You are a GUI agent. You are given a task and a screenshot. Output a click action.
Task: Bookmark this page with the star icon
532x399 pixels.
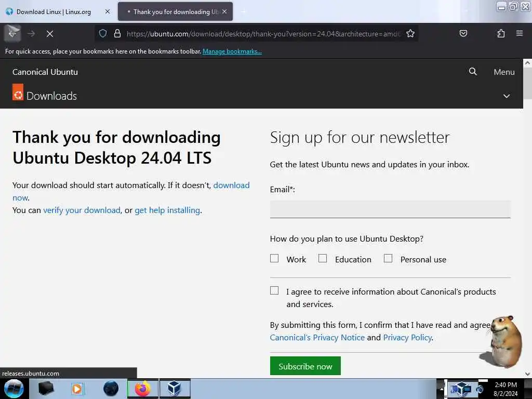tap(410, 33)
